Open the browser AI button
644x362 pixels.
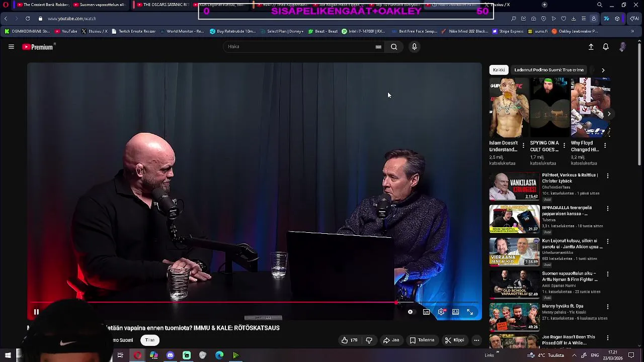[x=634, y=19]
